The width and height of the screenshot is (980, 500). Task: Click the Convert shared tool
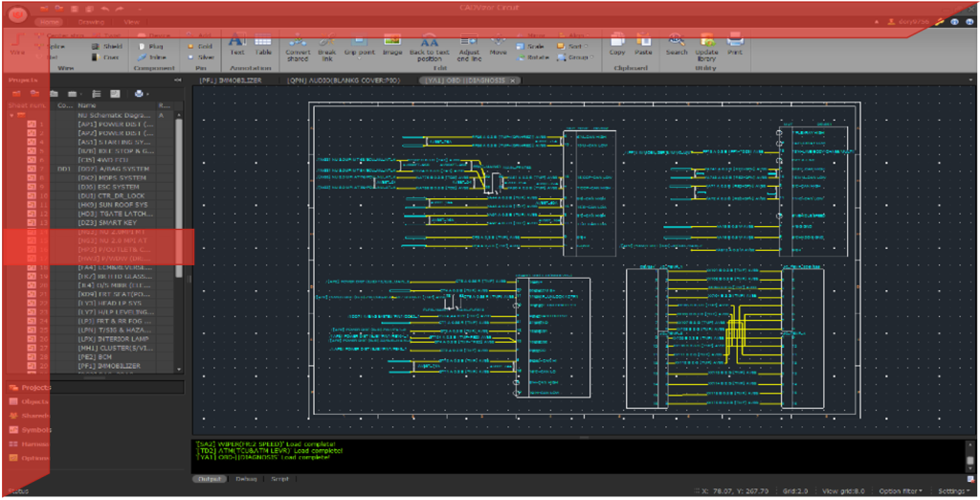[x=298, y=47]
